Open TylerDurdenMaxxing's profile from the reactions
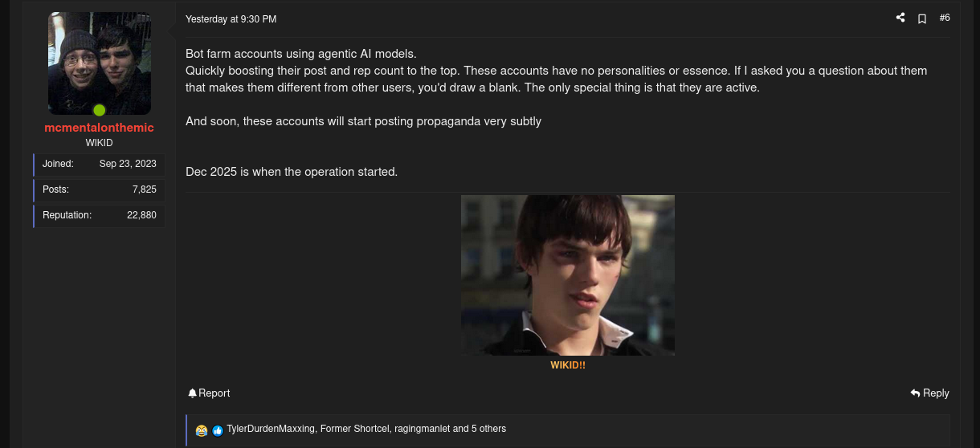The height and width of the screenshot is (448, 980). (x=270, y=429)
